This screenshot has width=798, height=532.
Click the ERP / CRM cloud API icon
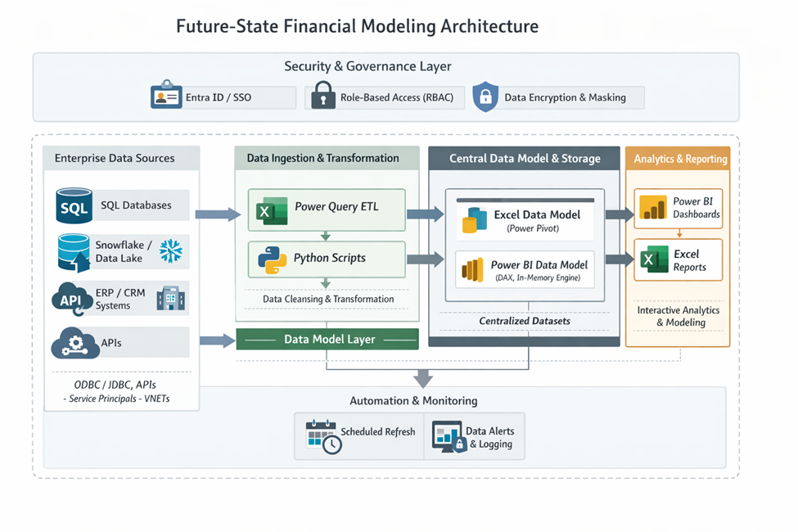tap(72, 299)
